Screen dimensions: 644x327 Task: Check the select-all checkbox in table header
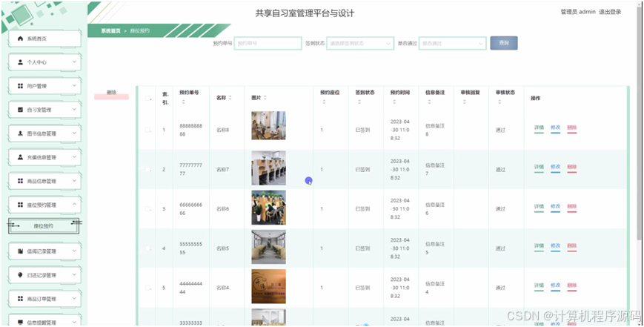(147, 98)
